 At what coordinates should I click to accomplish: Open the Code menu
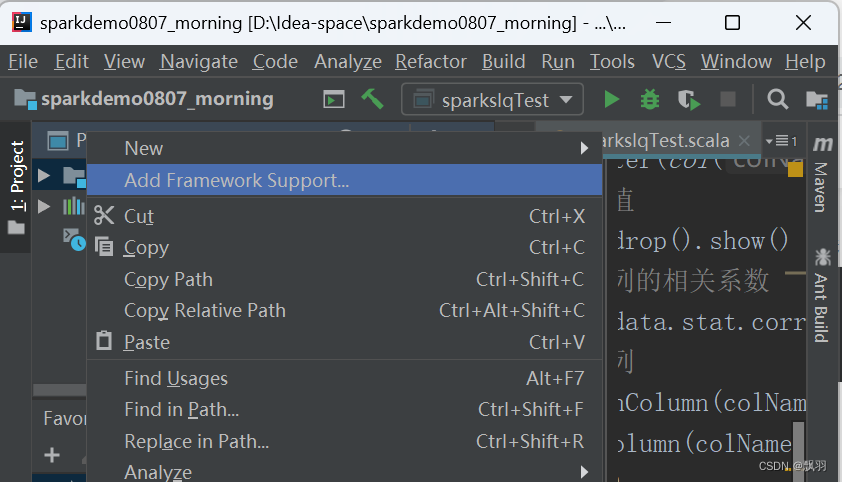coord(275,61)
